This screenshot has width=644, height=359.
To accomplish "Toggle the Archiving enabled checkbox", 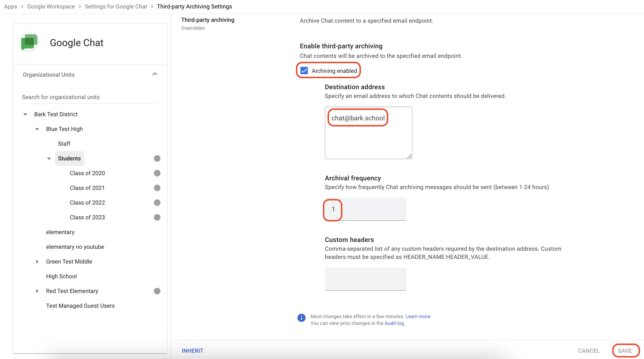I will click(304, 71).
